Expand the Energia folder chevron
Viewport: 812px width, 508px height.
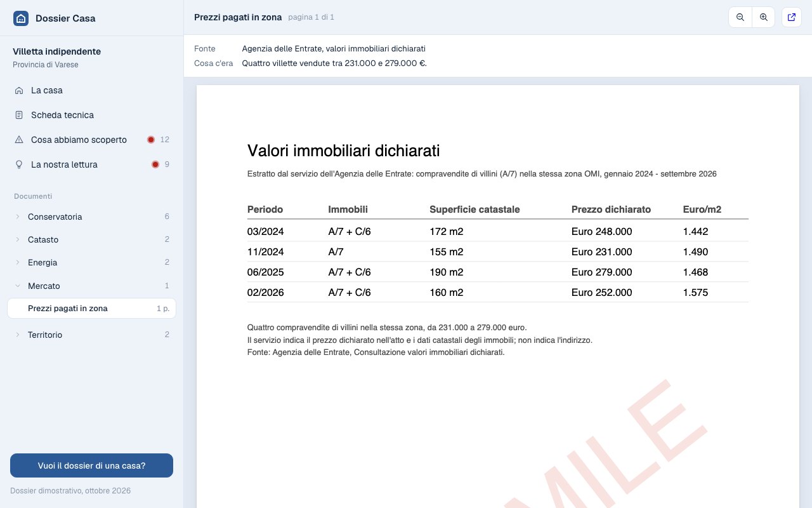18,262
